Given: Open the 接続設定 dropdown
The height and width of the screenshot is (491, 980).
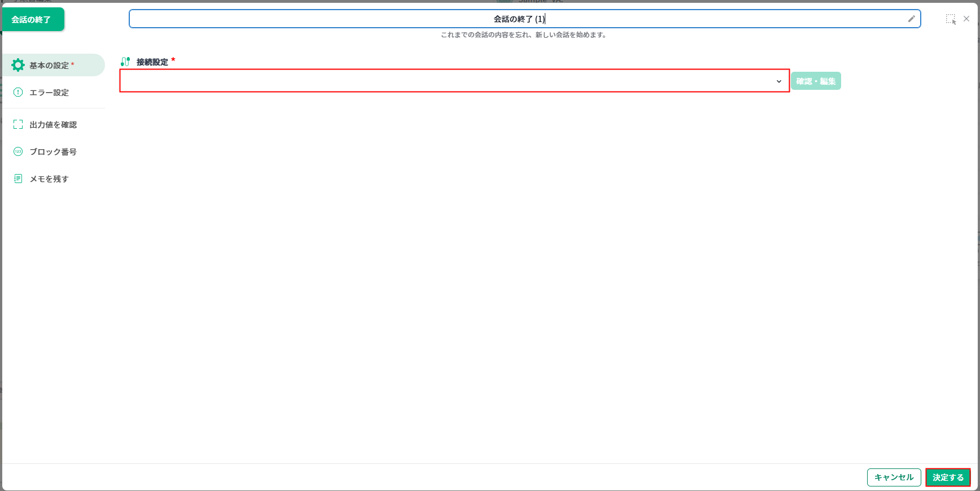Looking at the screenshot, I should (x=454, y=81).
